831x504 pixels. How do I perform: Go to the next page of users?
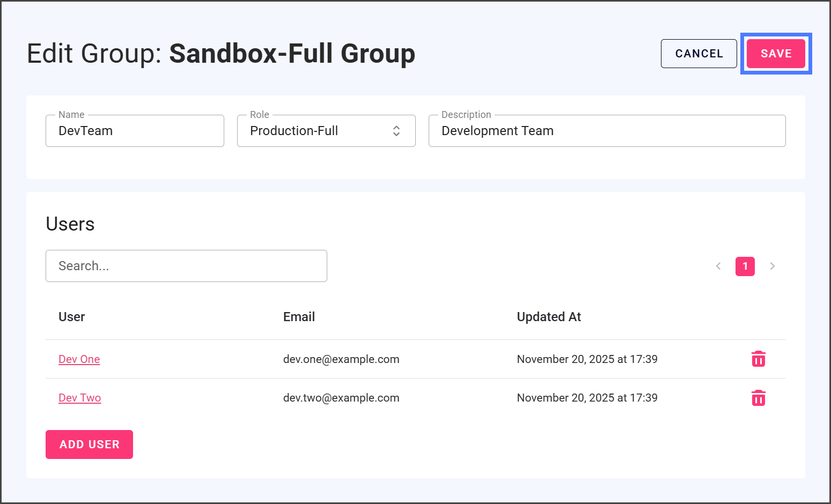(772, 266)
